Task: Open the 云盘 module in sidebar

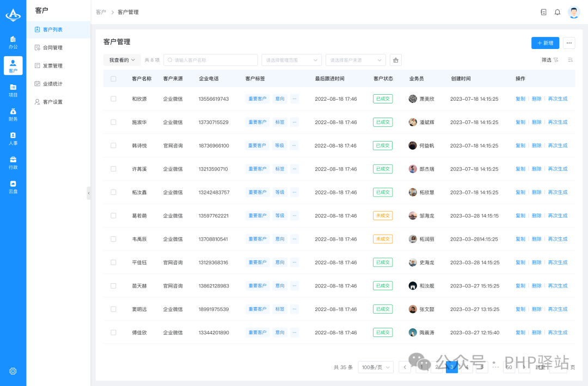Action: pos(13,186)
